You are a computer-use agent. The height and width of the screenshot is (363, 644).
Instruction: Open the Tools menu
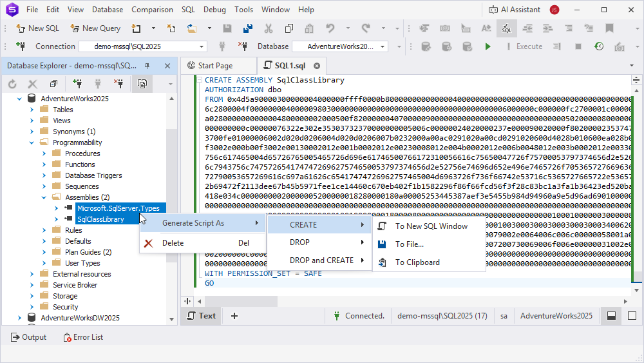(243, 10)
